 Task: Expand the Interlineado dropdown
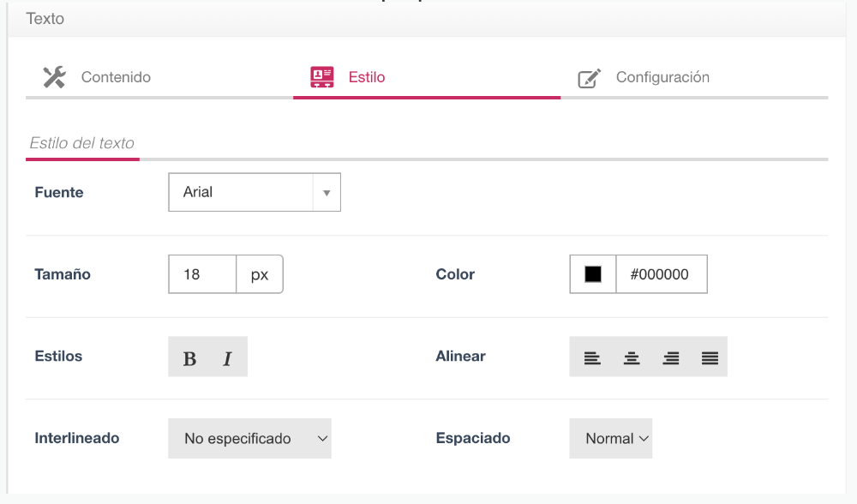click(x=249, y=439)
